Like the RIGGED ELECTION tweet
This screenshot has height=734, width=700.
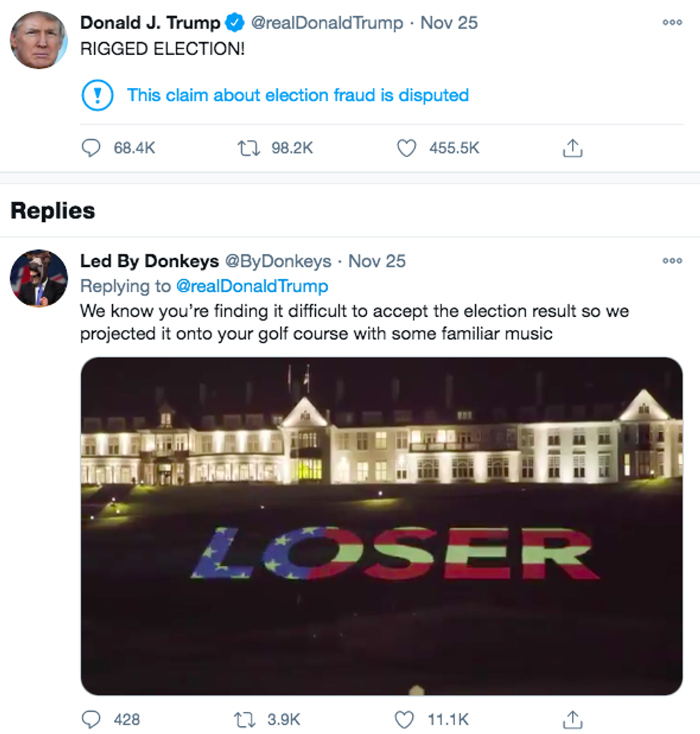coord(406,148)
